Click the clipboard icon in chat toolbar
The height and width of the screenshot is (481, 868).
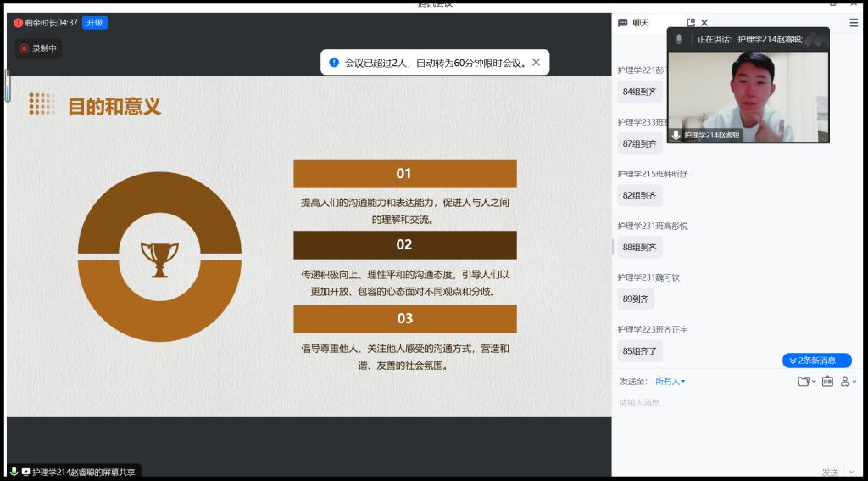pos(827,382)
